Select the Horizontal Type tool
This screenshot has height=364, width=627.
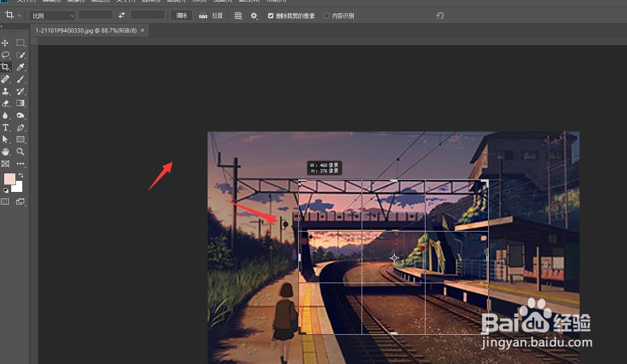coord(5,127)
